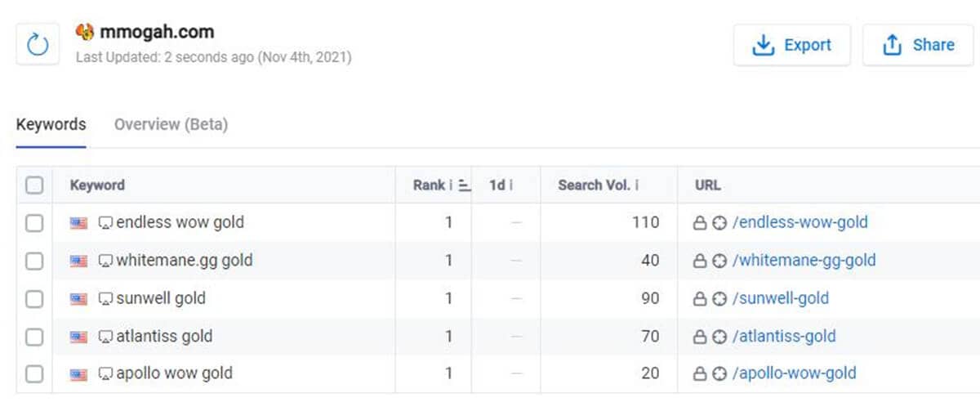
Task: Click the Export button
Action: click(791, 45)
